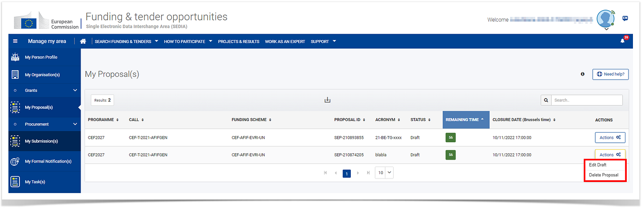This screenshot has height=209, width=644.
Task: Open My Submission(s) link
Action: (x=42, y=141)
